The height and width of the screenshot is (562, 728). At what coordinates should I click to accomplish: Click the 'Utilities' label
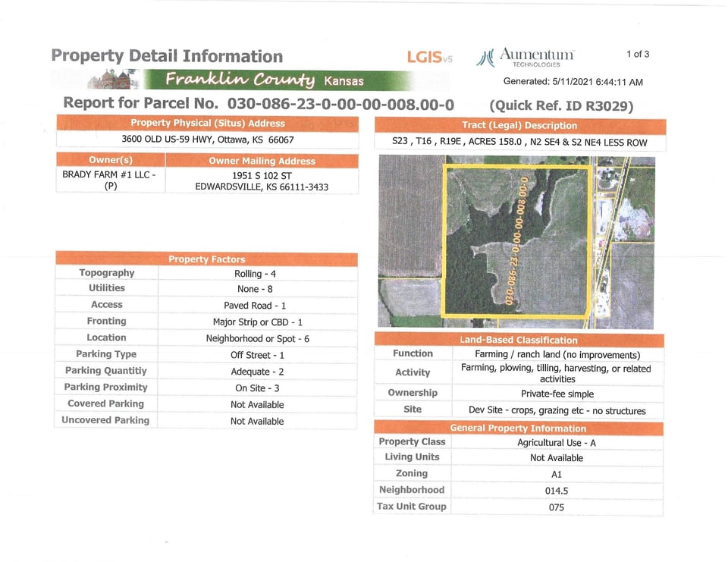coord(107,288)
